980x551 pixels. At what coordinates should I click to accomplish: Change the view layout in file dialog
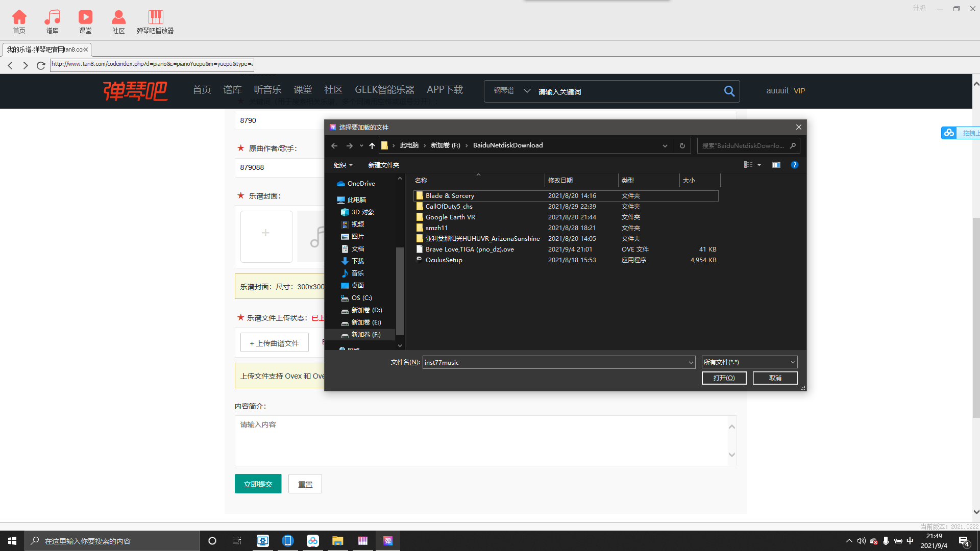[748, 165]
